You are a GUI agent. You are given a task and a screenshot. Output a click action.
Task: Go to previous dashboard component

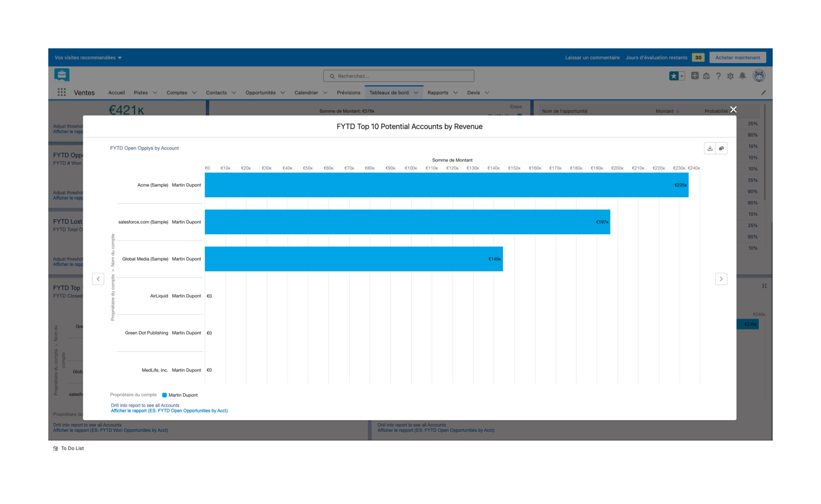[x=98, y=279]
